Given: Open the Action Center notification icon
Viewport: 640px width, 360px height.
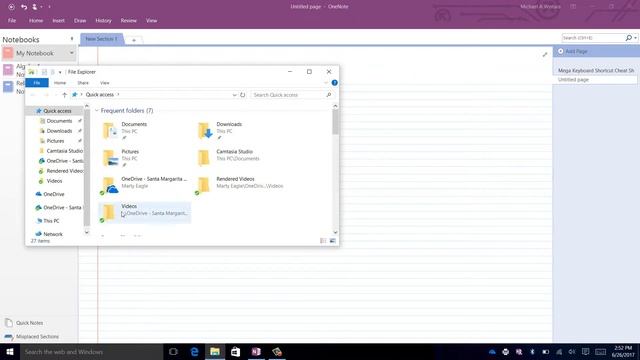Looking at the screenshot, I should [585, 351].
